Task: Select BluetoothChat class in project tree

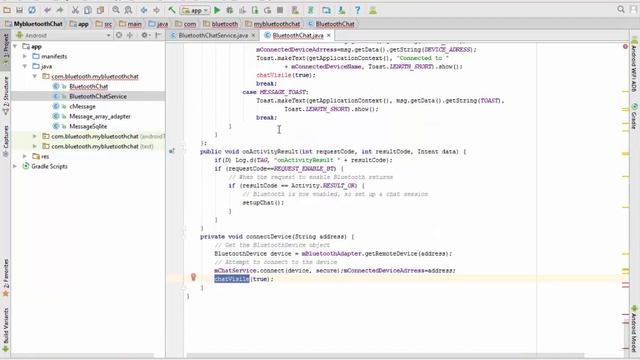Action: click(x=89, y=87)
